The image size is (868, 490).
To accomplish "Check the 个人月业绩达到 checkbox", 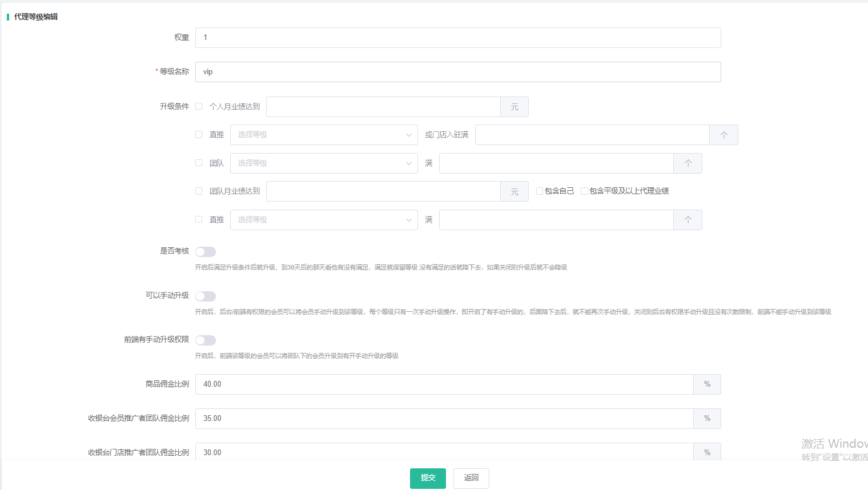I will point(199,106).
